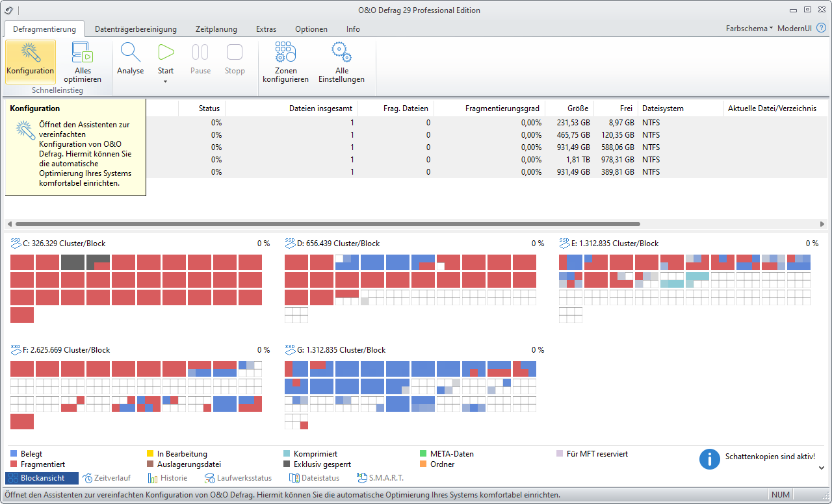Select the Blockansicht view tab
This screenshot has width=832, height=504.
[42, 478]
